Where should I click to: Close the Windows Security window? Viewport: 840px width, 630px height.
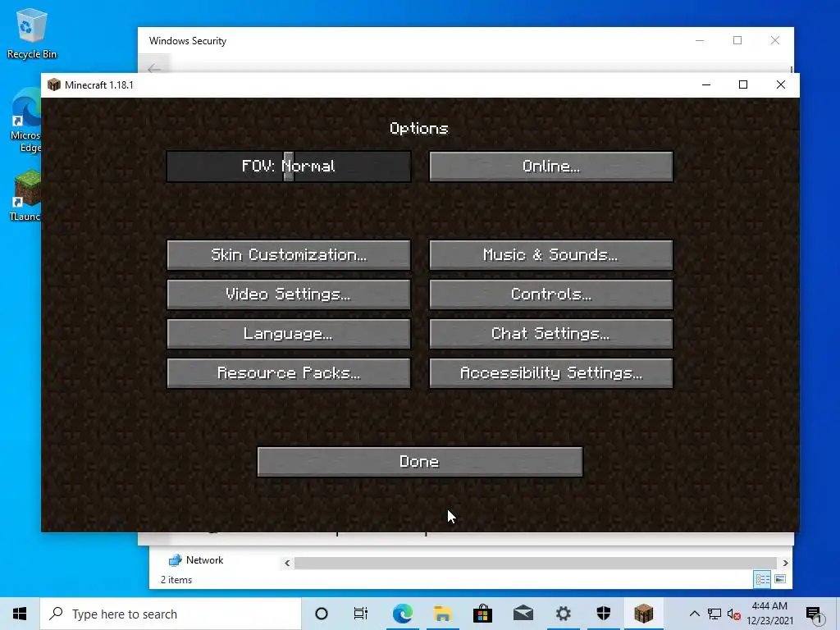[775, 41]
